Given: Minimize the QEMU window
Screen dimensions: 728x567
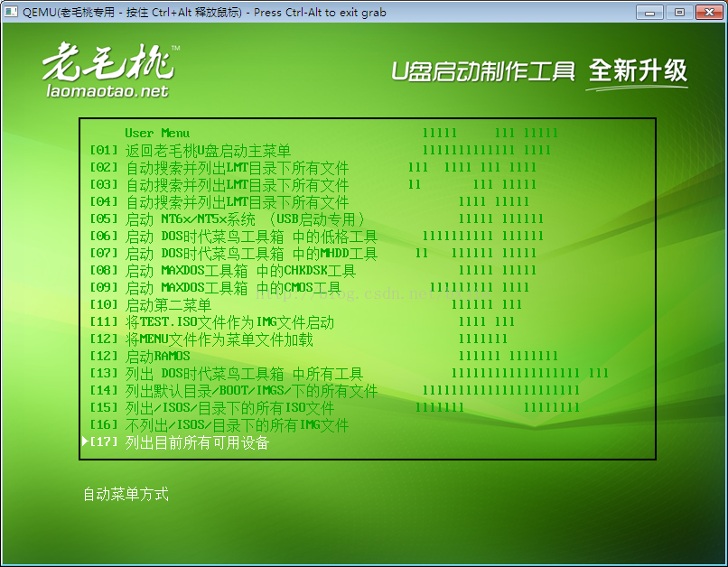Looking at the screenshot, I should click(649, 12).
